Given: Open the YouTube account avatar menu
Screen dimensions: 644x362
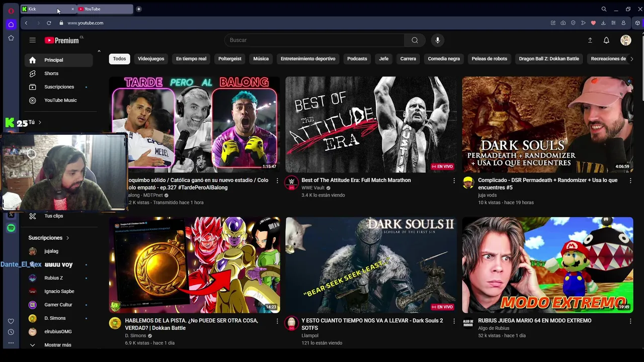Looking at the screenshot, I should pyautogui.click(x=626, y=40).
